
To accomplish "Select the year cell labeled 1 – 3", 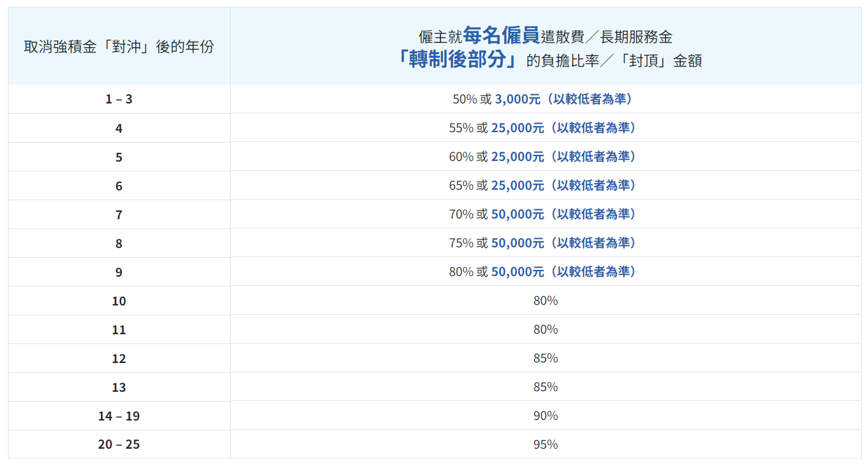I will click(x=119, y=99).
